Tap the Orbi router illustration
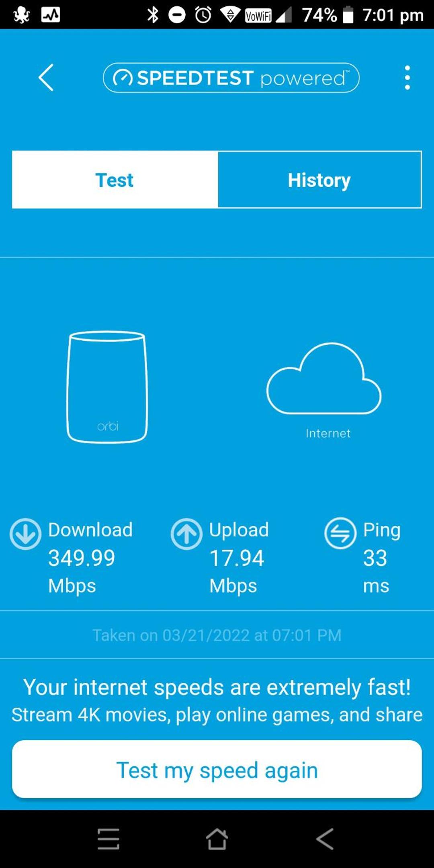Viewport: 434px width, 868px height. click(x=107, y=387)
